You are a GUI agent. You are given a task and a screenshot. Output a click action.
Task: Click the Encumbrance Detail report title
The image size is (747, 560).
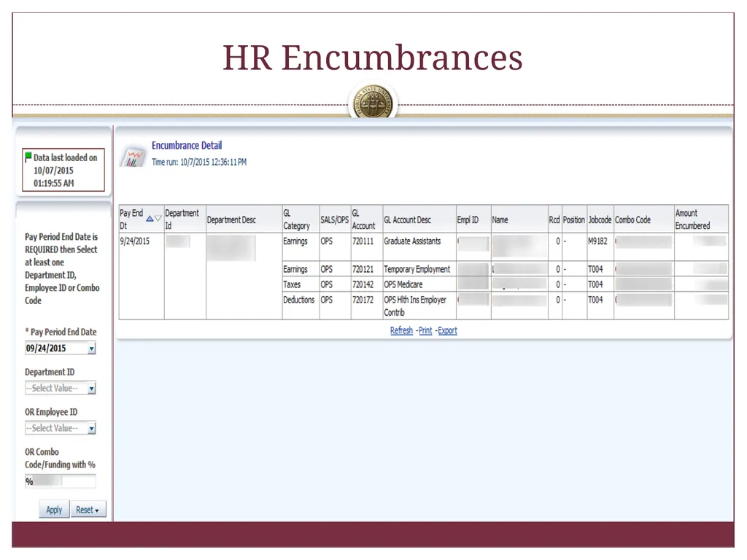coord(187,145)
